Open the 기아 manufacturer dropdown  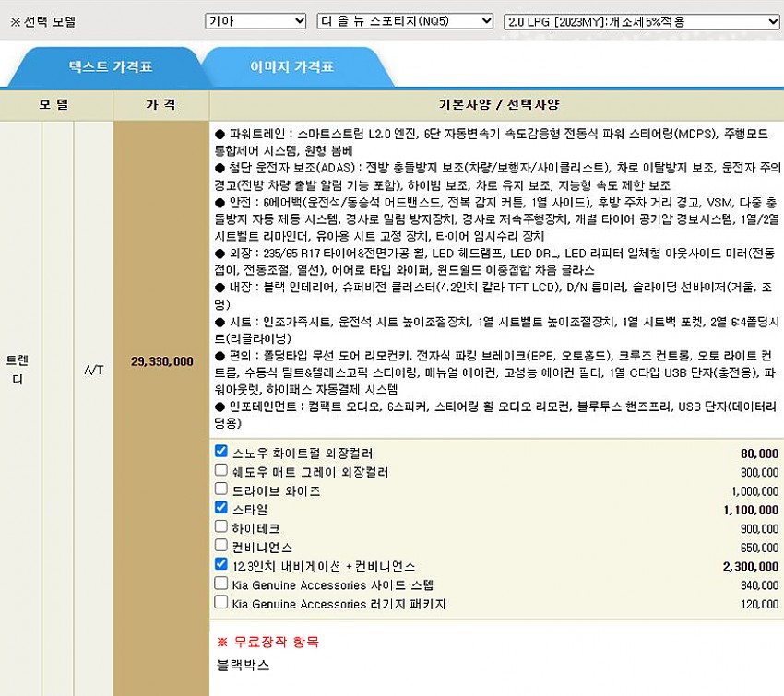coord(255,20)
